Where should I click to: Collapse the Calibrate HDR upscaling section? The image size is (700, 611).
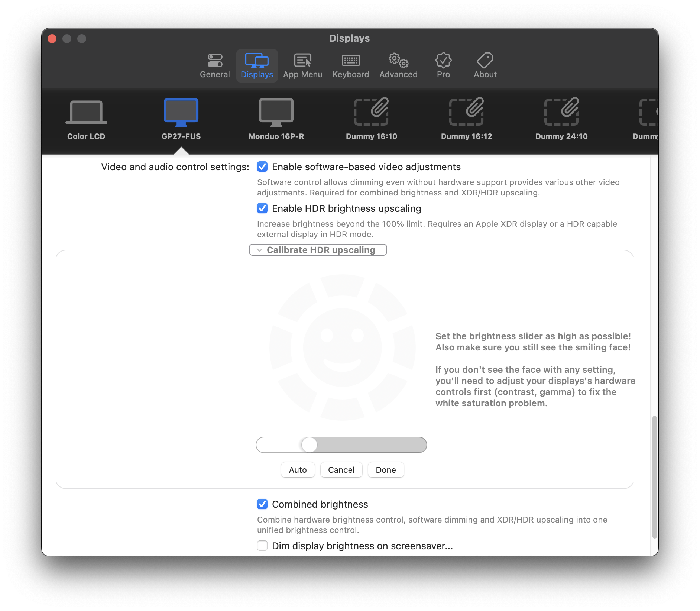(x=318, y=250)
